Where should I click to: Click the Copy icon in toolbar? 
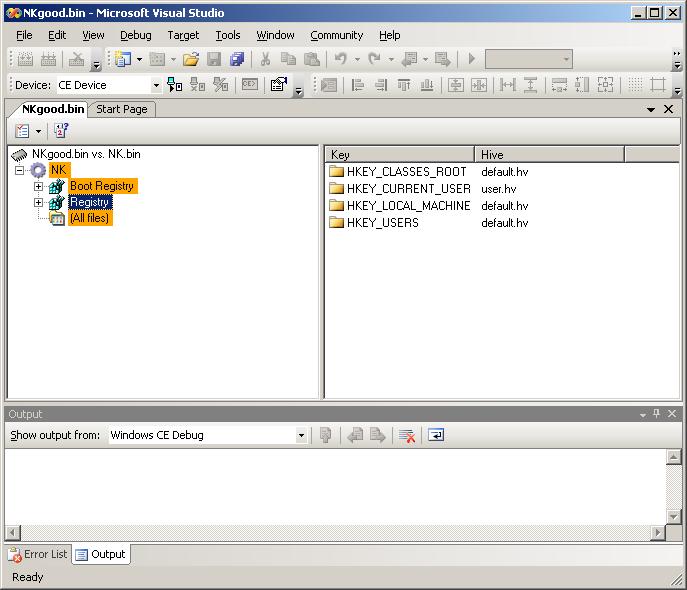288,59
